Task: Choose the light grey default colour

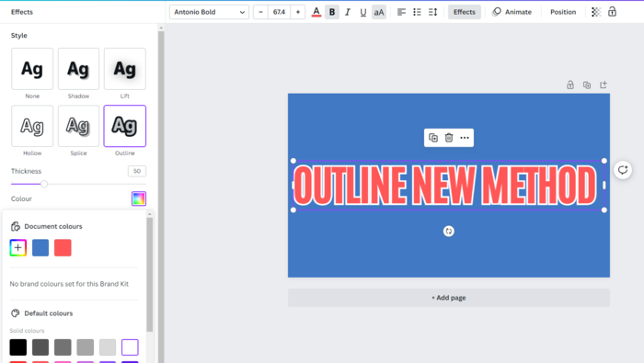Action: [85, 347]
